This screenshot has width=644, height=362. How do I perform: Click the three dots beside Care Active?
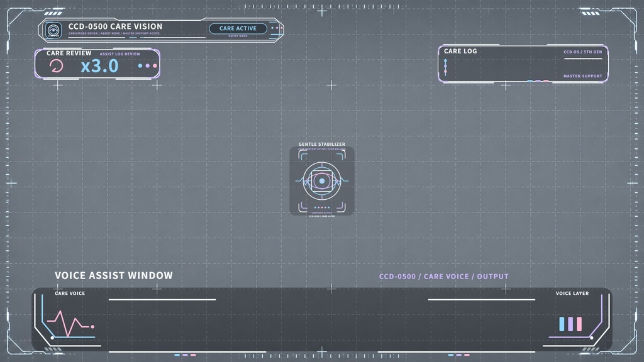pyautogui.click(x=277, y=28)
